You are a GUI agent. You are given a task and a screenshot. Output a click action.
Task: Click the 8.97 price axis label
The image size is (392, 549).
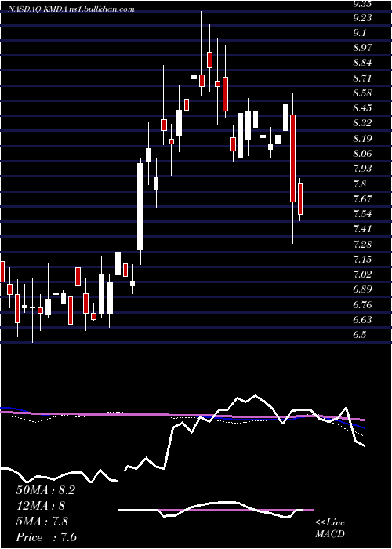pyautogui.click(x=362, y=48)
